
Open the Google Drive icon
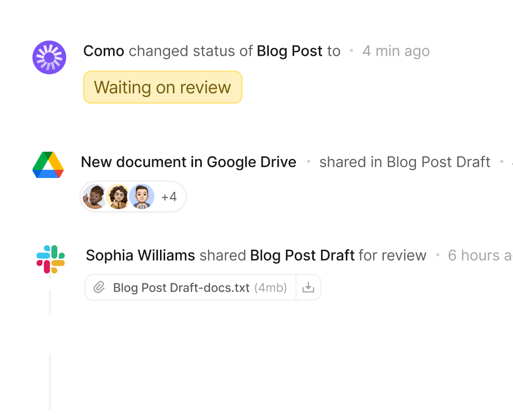48,165
